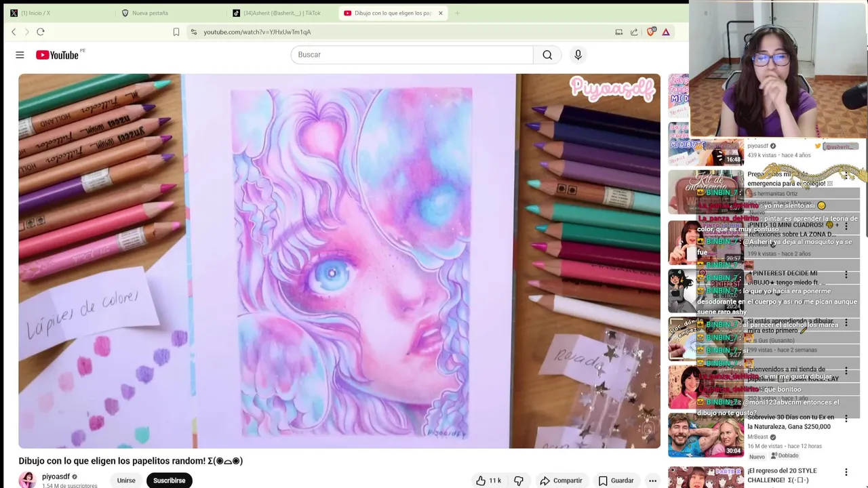Click the '16 M de vistas' text
This screenshot has height=488, width=868.
pos(765,446)
